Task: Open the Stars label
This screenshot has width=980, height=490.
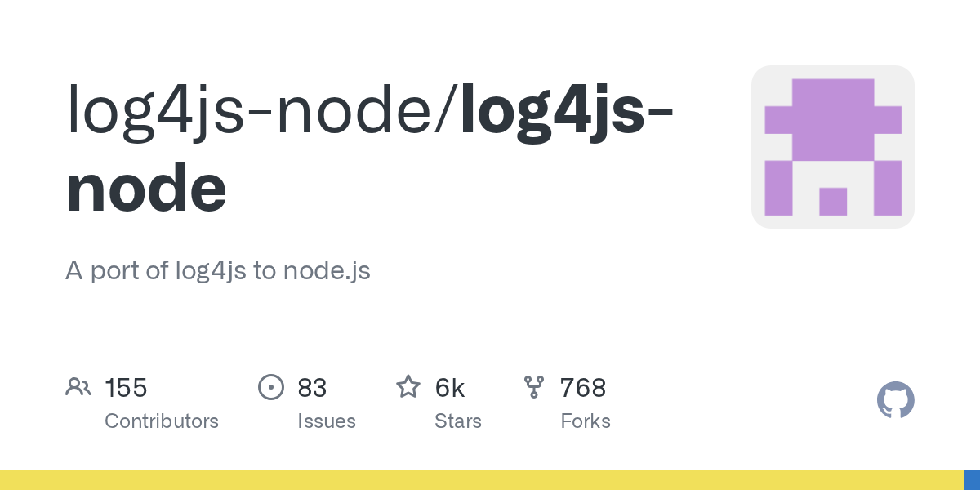Action: [x=458, y=421]
